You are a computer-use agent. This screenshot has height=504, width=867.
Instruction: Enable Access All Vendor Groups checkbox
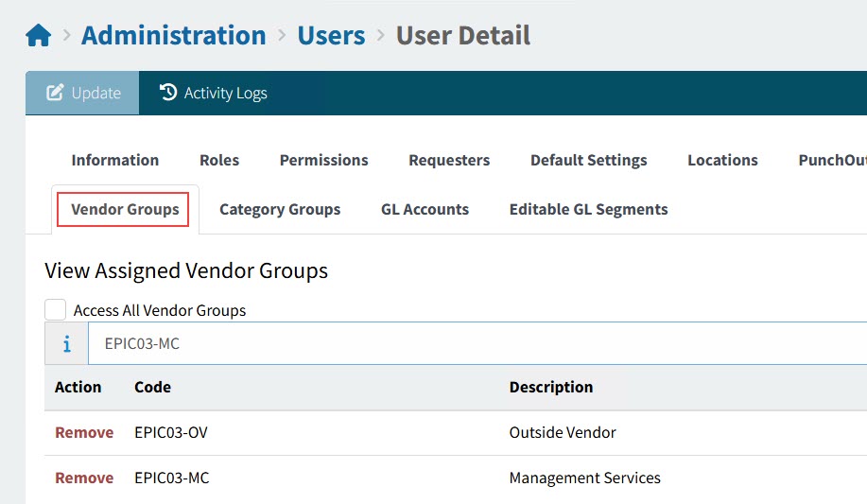pyautogui.click(x=56, y=310)
